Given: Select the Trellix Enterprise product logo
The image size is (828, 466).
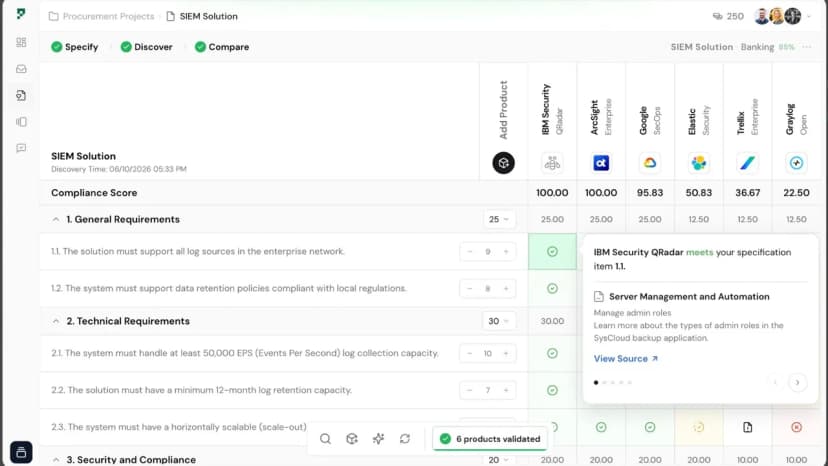Looking at the screenshot, I should pos(747,163).
